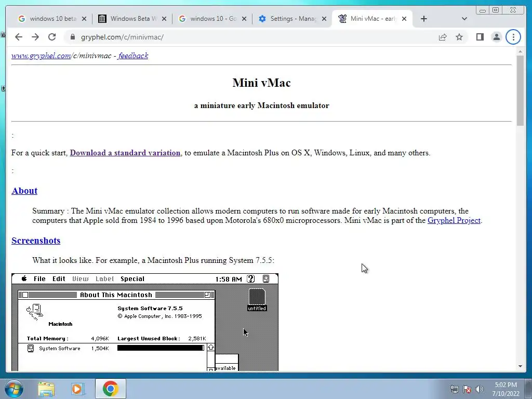The image size is (532, 399).
Task: Open the Gryphel Project link
Action: click(454, 220)
